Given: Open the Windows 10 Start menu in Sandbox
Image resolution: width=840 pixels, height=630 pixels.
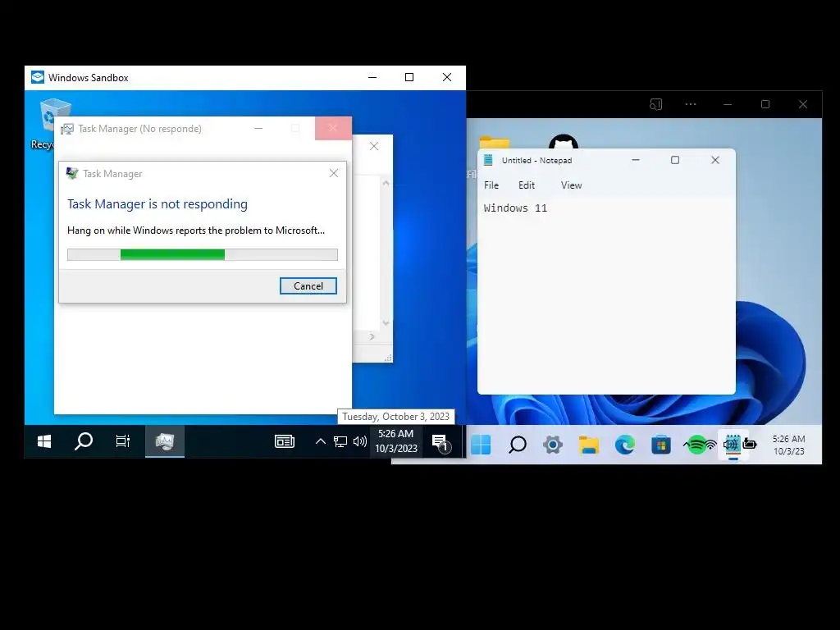Looking at the screenshot, I should (44, 441).
